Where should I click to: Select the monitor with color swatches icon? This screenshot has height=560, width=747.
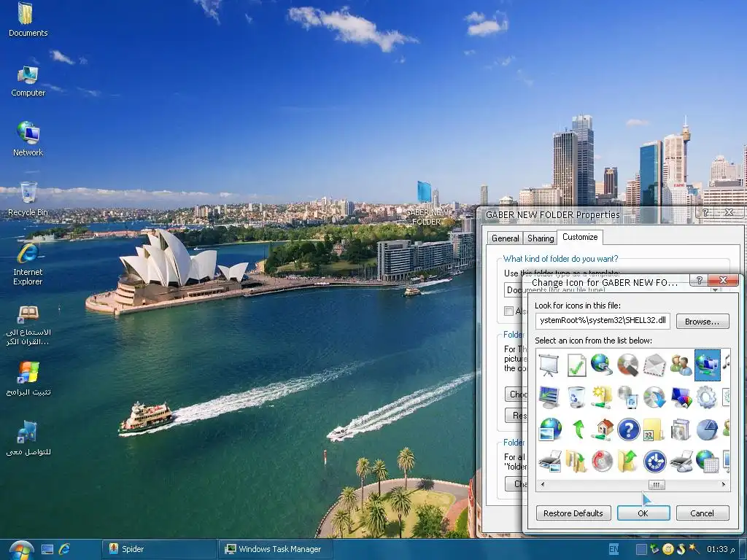681,397
